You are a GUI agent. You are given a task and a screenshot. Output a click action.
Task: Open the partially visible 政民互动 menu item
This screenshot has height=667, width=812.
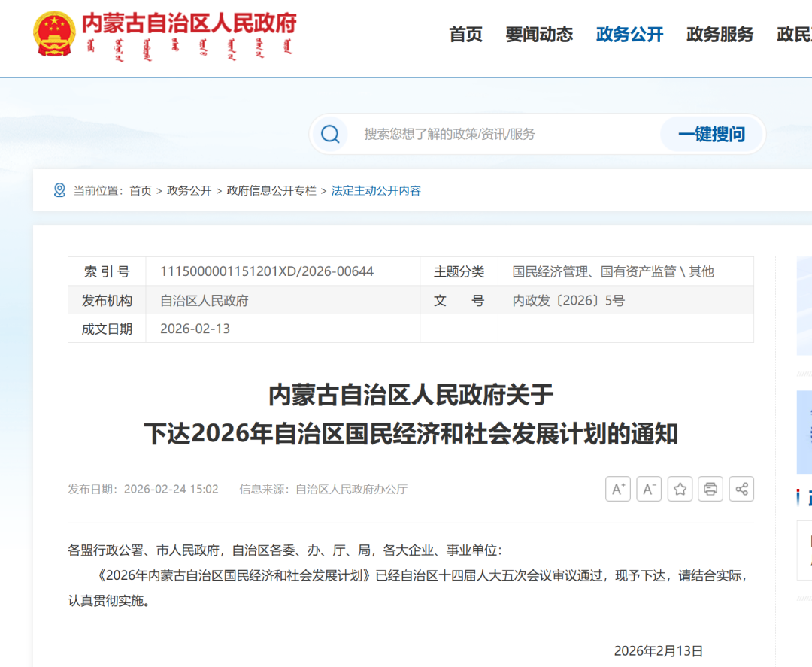[x=795, y=35]
